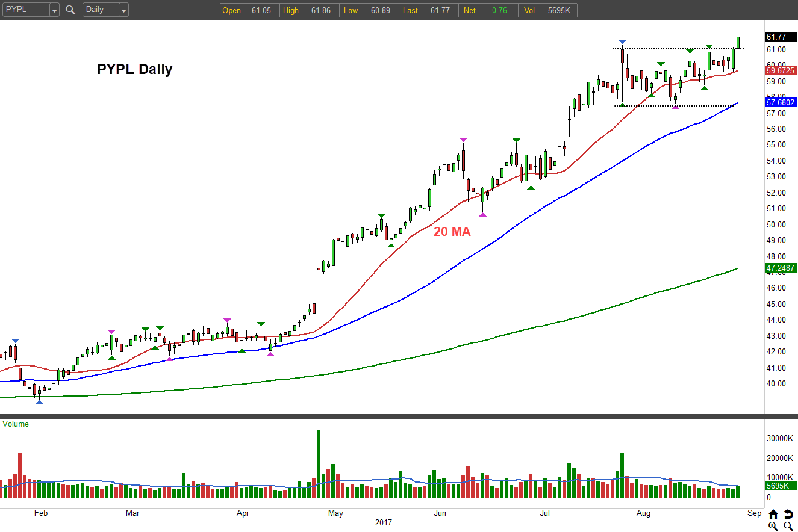
Task: Click the Mar label on the date axis
Action: click(x=132, y=513)
